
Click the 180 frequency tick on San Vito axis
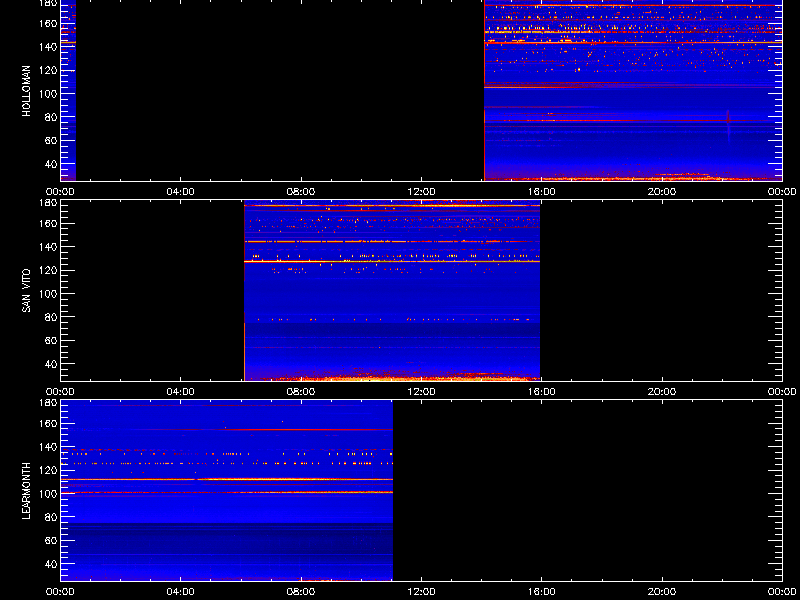(x=49, y=202)
